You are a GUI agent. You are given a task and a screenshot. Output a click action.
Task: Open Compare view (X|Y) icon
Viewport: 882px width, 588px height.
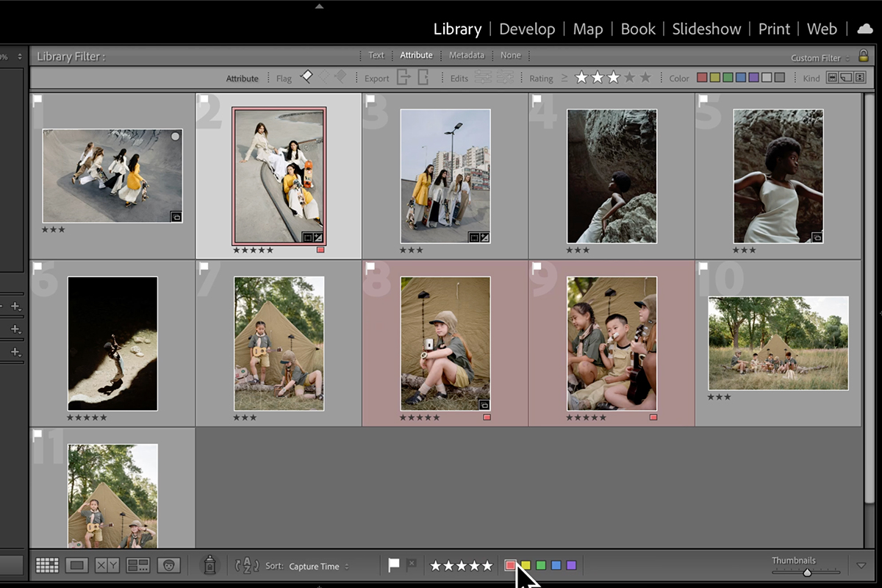(107, 565)
